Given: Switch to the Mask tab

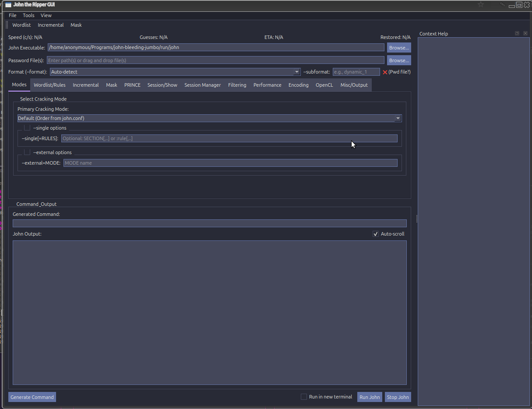Looking at the screenshot, I should coord(112,85).
